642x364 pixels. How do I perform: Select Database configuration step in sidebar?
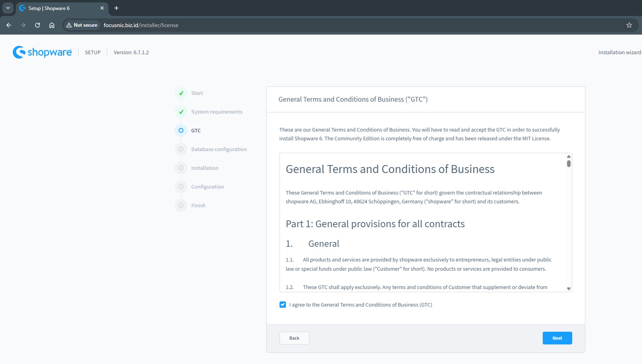(x=219, y=149)
